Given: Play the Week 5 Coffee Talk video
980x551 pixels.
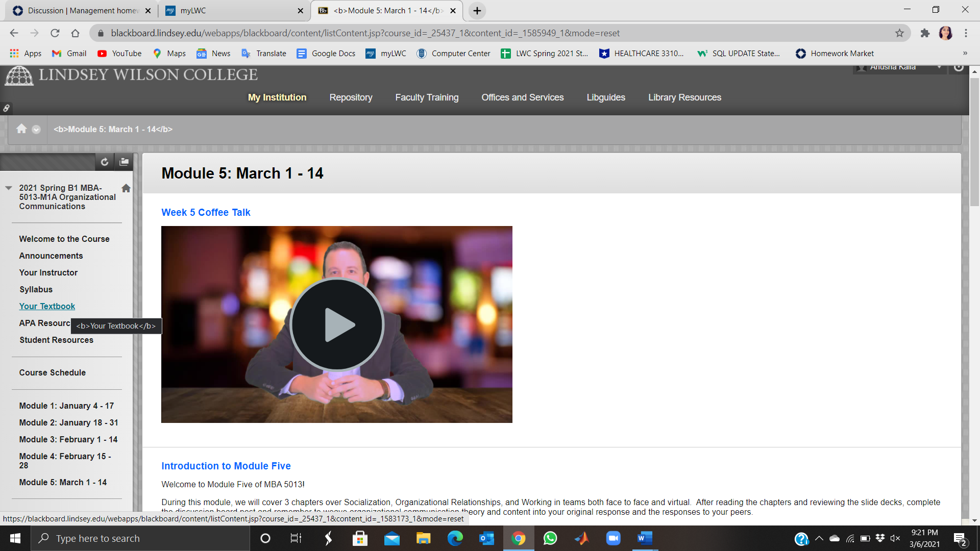Looking at the screenshot, I should 337,324.
